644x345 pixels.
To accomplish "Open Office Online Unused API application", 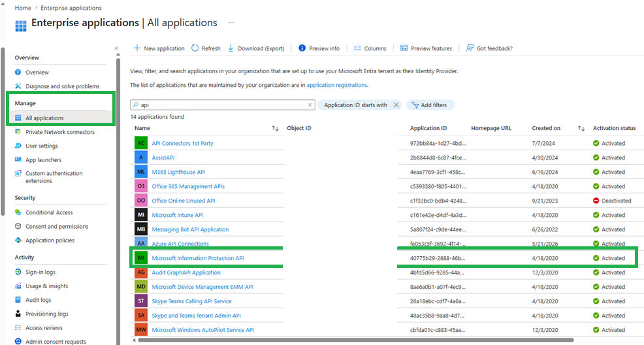I will point(183,201).
